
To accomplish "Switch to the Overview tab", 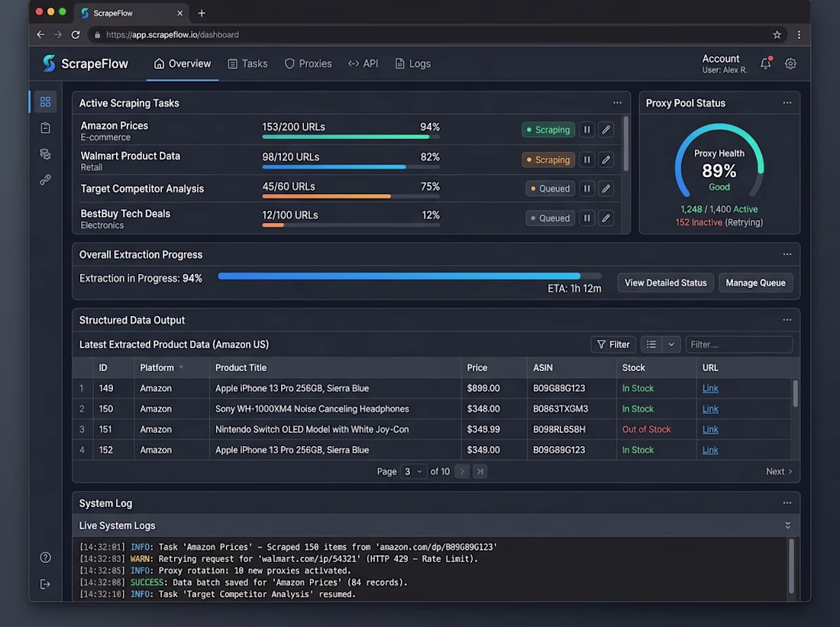I will point(183,64).
